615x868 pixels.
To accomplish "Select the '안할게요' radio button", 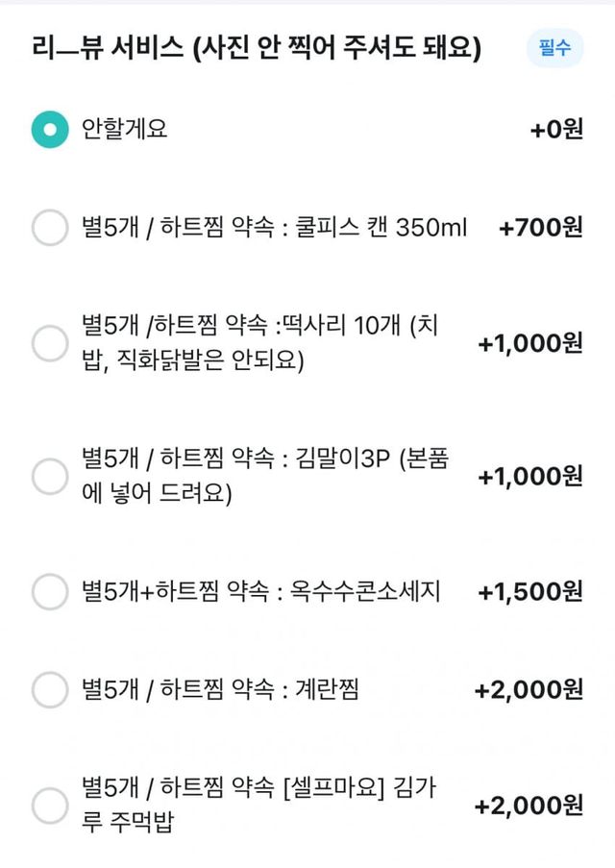I will pos(49,130).
